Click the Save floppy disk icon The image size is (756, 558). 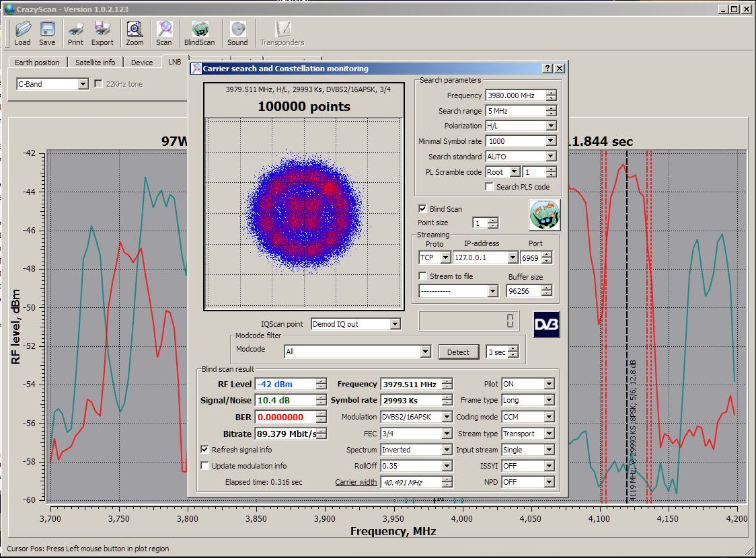[47, 30]
